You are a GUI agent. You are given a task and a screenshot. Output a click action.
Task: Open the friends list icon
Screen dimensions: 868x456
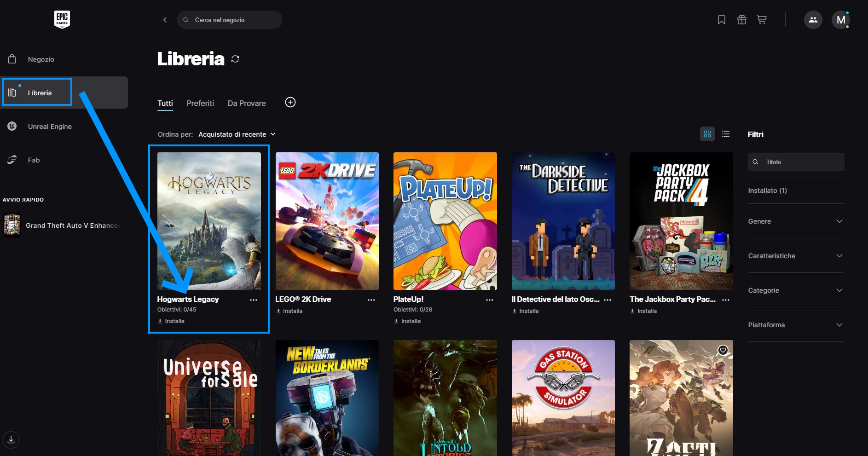(813, 20)
